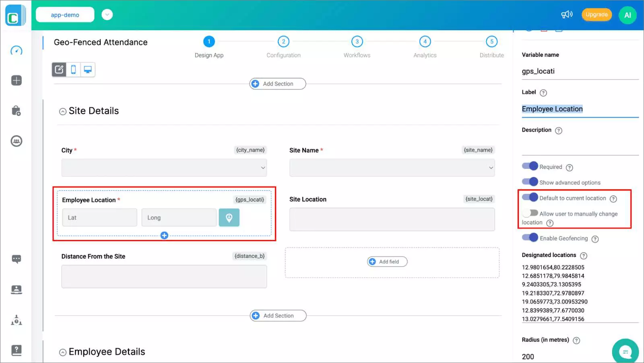Enable Allow user to manually change location
The height and width of the screenshot is (363, 644).
tap(531, 213)
